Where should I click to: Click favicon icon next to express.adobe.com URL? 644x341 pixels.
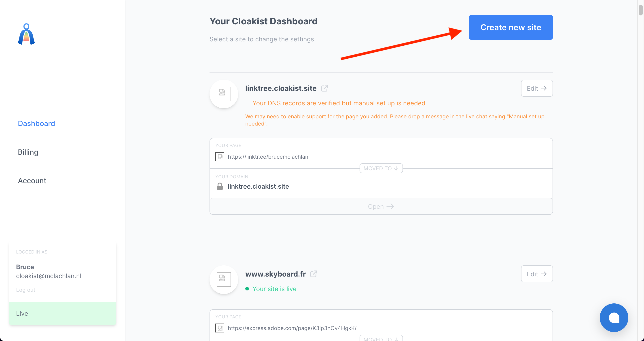(220, 328)
